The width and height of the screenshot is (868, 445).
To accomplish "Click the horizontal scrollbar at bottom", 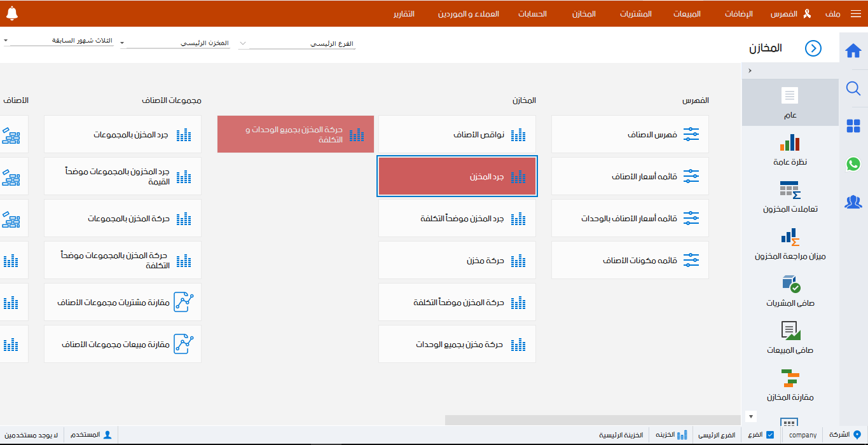I will (x=591, y=420).
